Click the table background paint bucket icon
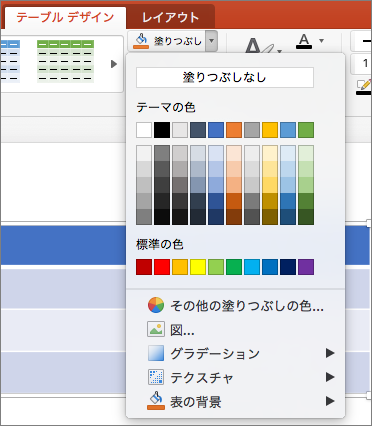 (x=156, y=401)
